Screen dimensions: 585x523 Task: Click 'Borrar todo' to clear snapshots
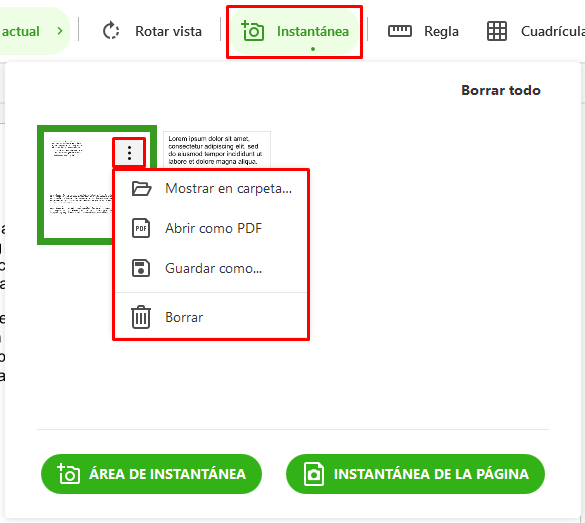point(501,90)
